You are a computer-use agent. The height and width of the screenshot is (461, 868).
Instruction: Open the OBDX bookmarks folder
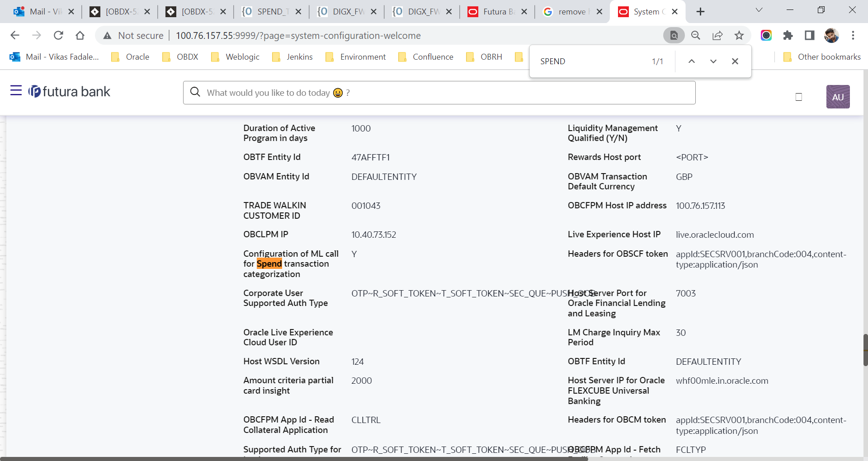[x=180, y=56]
